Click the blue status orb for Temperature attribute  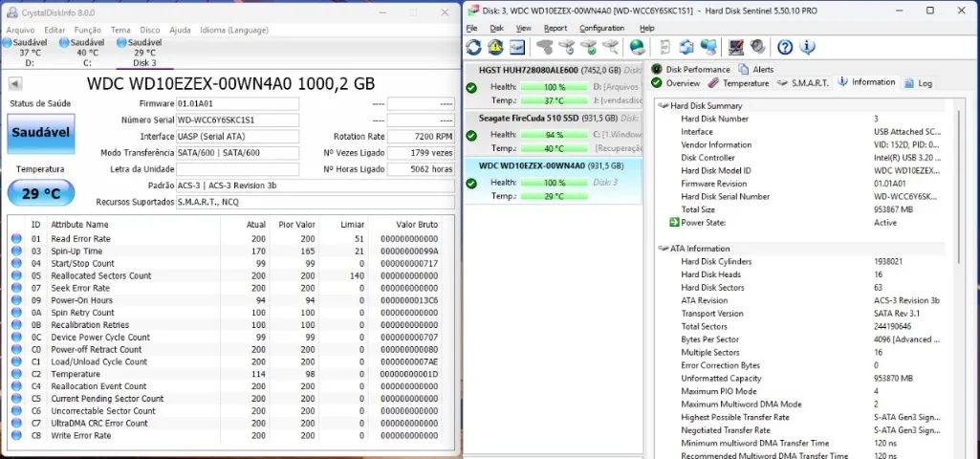(16, 374)
